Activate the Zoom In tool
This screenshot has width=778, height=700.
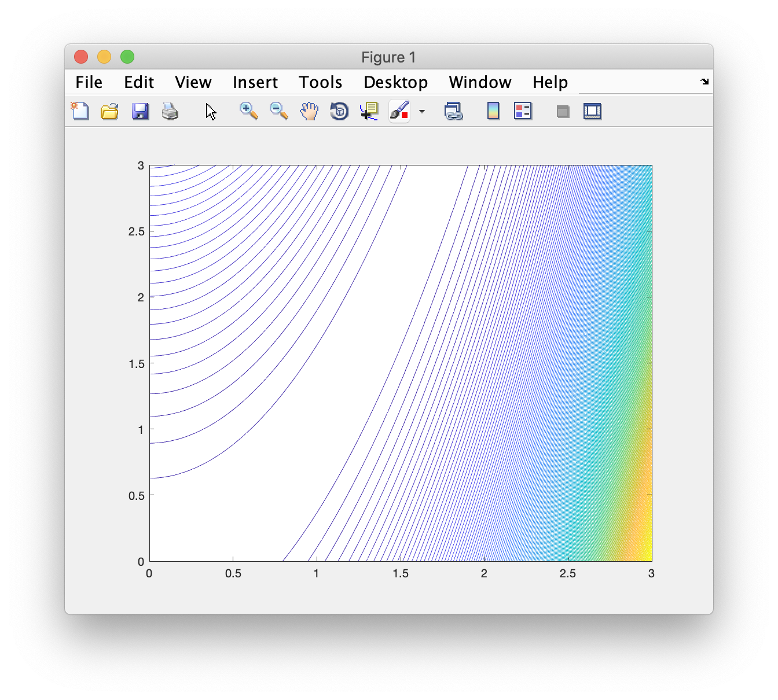(x=249, y=111)
